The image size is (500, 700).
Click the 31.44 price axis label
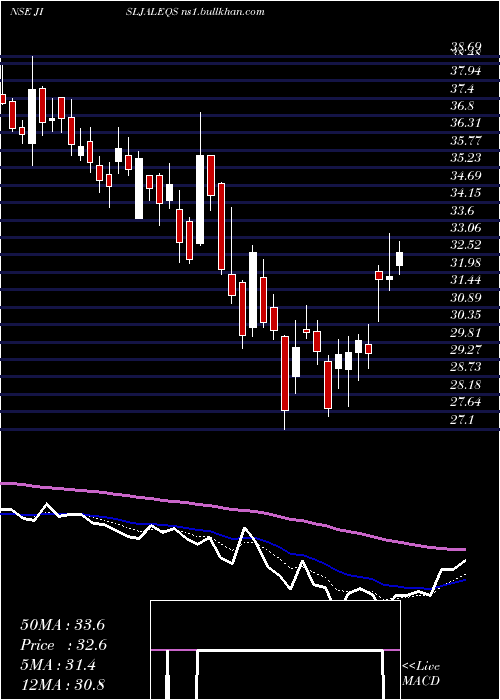(x=465, y=280)
